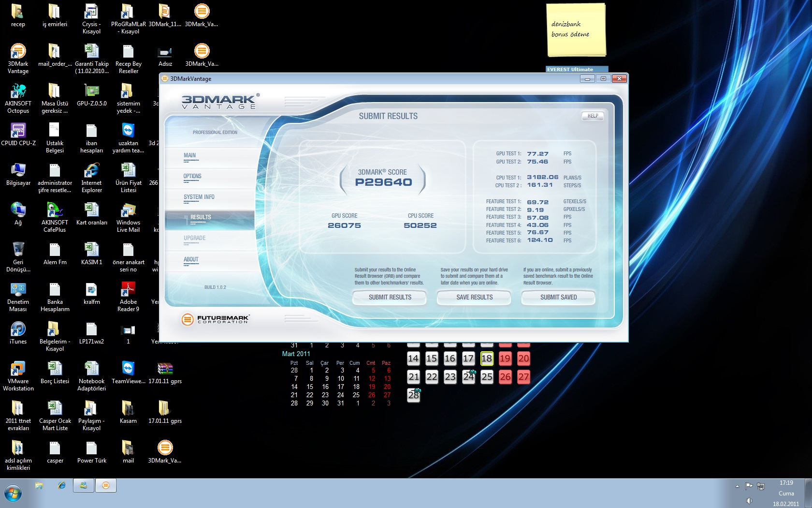Click the 3DMark score P29640
Viewport: 812px width, 508px height.
click(383, 182)
